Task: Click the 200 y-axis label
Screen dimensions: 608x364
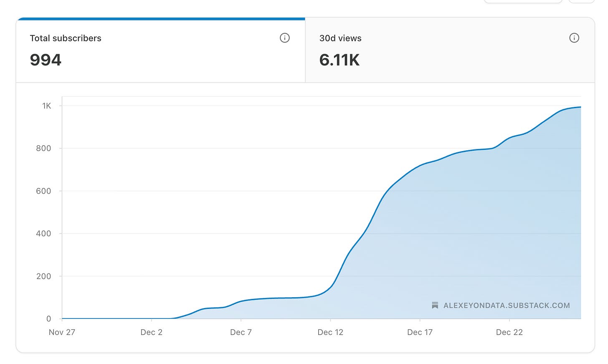Action: tap(43, 276)
